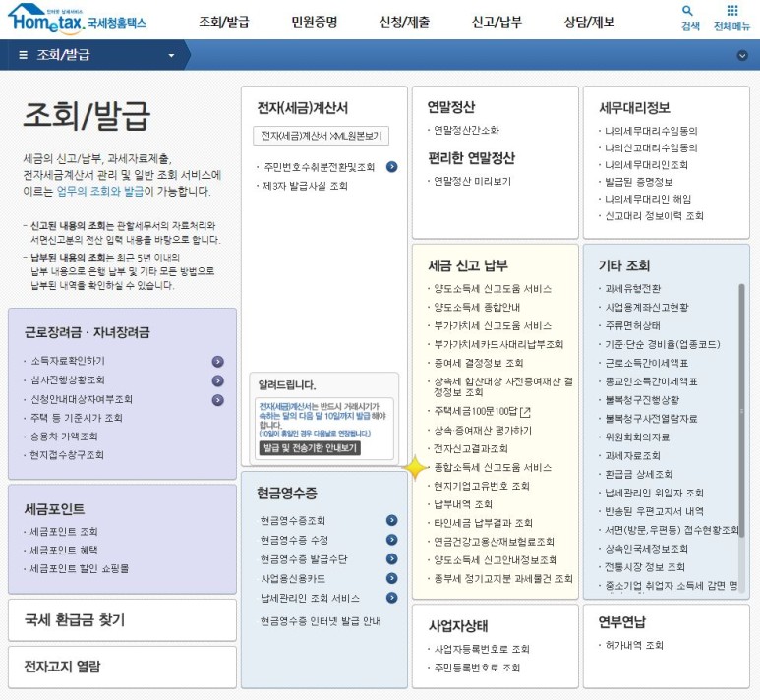
Task: Open 양도소득세 종합안내
Action: pyautogui.click(x=477, y=308)
